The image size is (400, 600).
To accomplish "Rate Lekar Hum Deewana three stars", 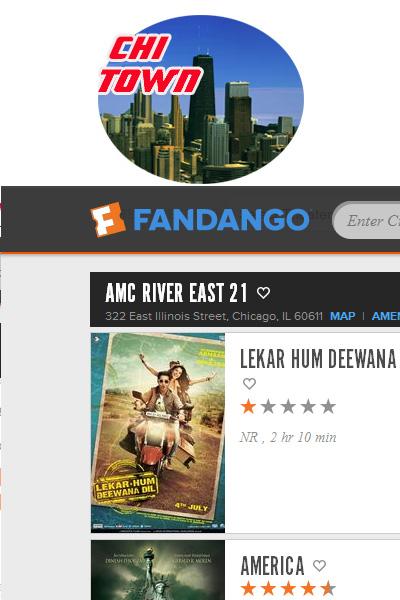I will (x=288, y=406).
